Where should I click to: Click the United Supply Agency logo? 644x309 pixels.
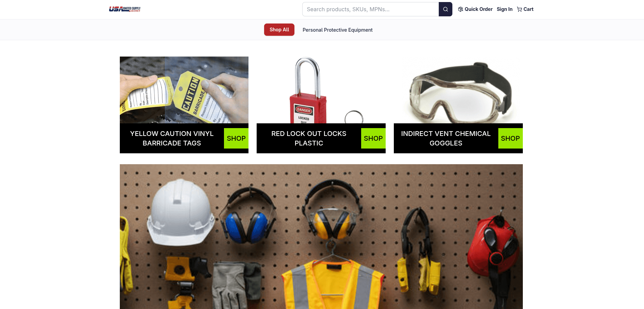[125, 9]
